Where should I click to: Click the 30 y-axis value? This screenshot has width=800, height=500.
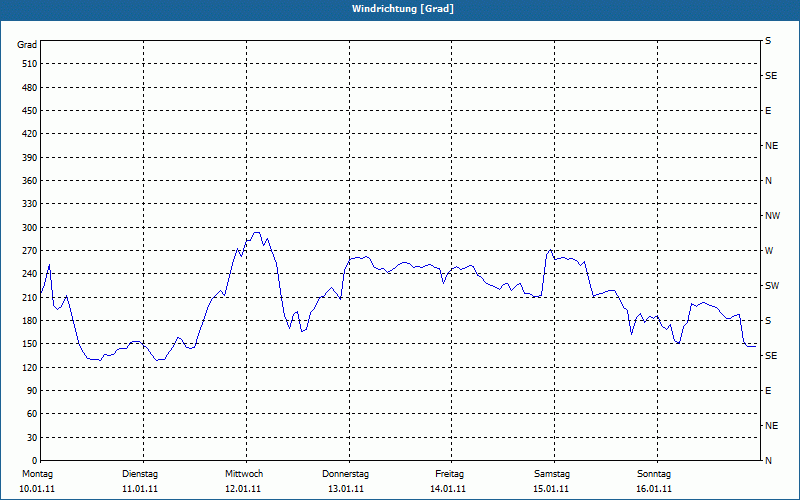[x=32, y=438]
